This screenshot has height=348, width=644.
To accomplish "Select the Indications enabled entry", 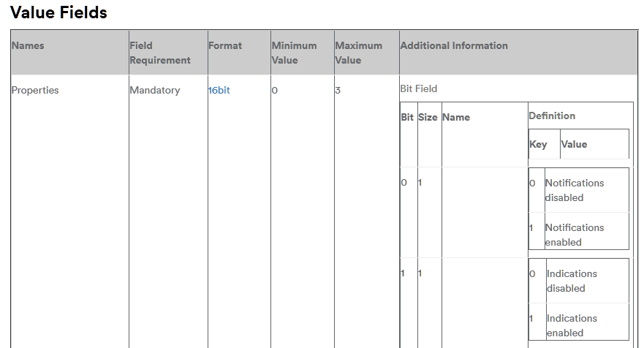I will tap(572, 325).
